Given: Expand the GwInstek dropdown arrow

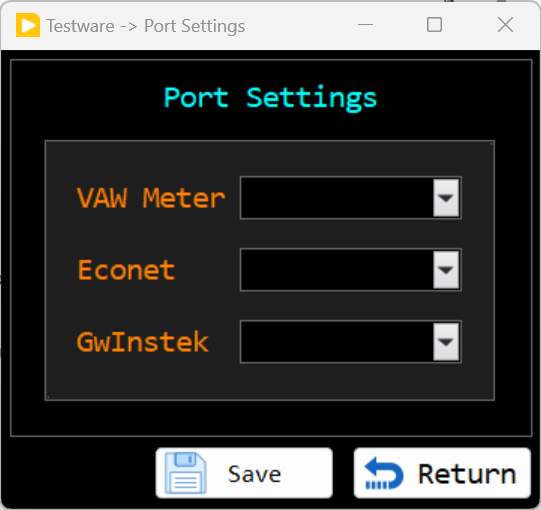Looking at the screenshot, I should [x=446, y=342].
